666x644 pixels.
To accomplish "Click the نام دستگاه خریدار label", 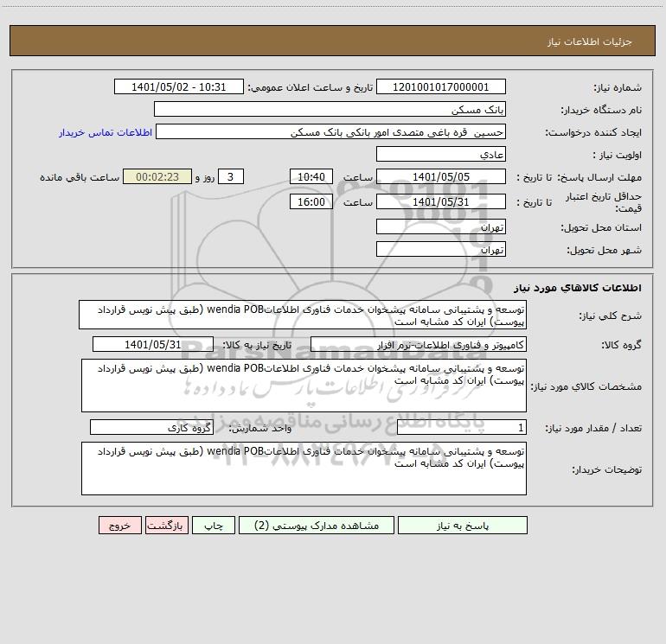I will 601,110.
